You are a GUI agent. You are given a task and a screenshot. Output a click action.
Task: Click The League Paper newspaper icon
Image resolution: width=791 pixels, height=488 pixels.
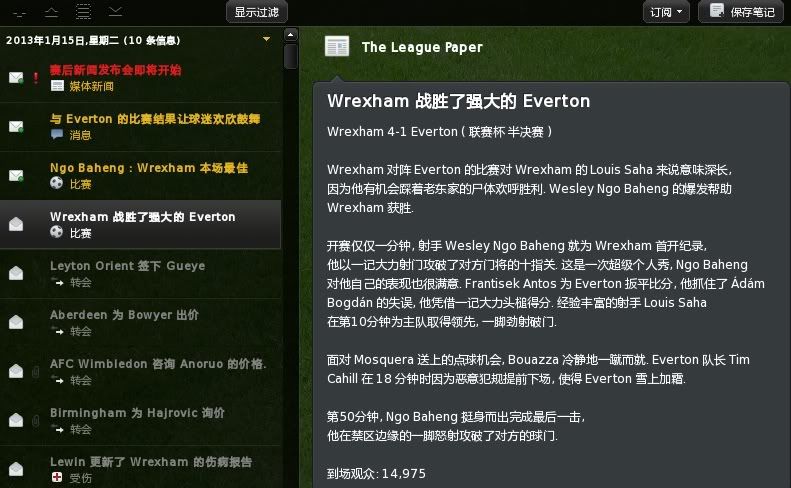pyautogui.click(x=337, y=47)
